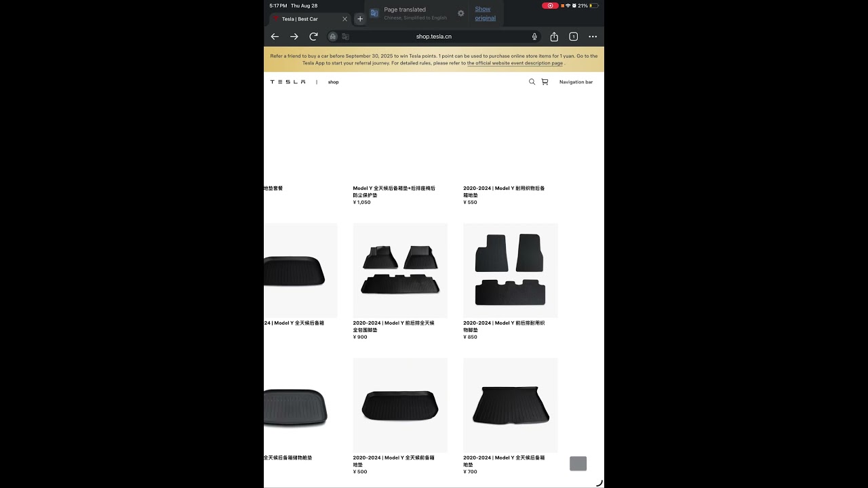This screenshot has height=488, width=868.
Task: Click the ¥ 700 price text
Action: tap(470, 472)
